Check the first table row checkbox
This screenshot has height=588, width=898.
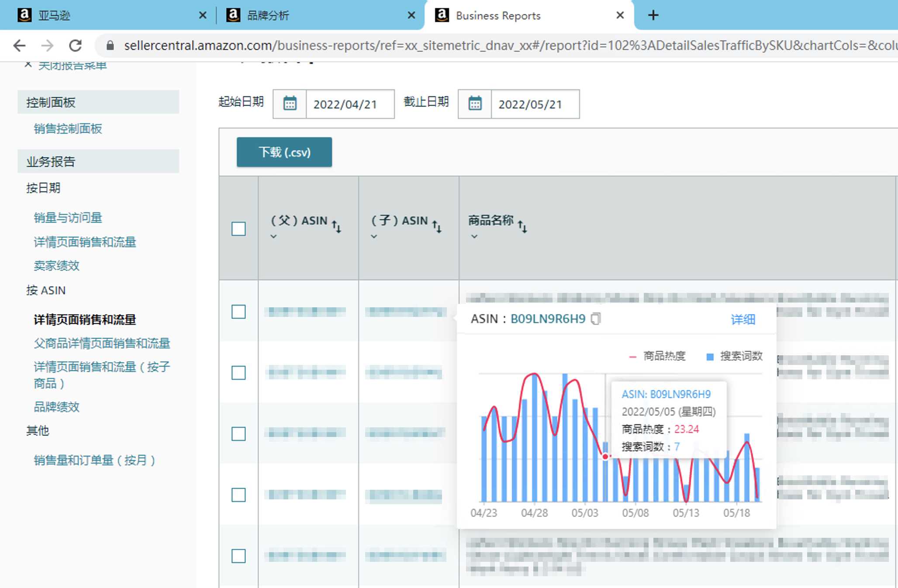[x=238, y=312]
